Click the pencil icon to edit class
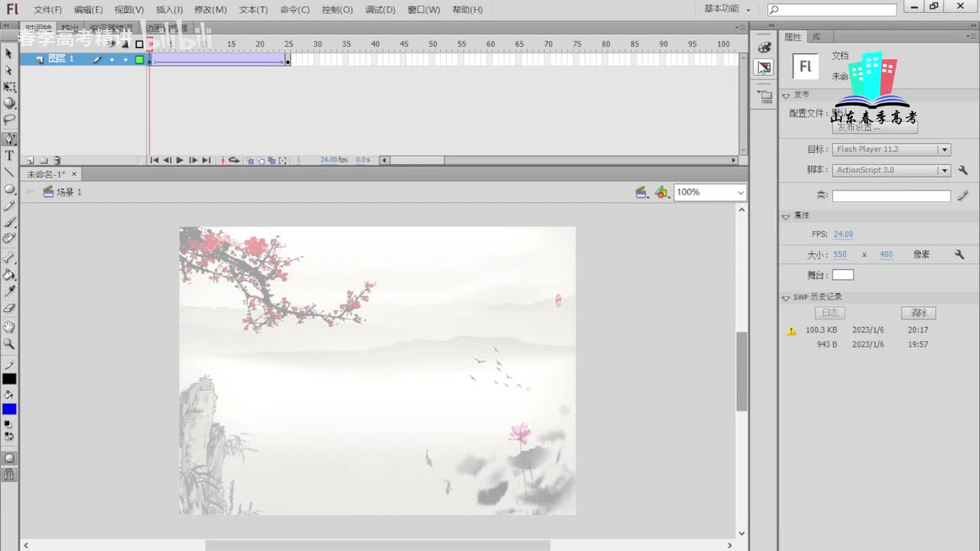The image size is (980, 551). (963, 196)
